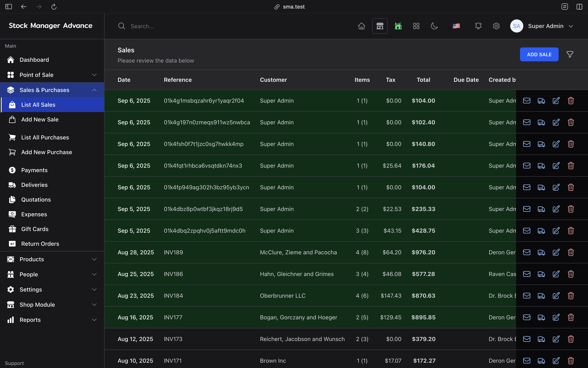Image resolution: width=588 pixels, height=368 pixels.
Task: Sort by Reference column header
Action: point(178,80)
